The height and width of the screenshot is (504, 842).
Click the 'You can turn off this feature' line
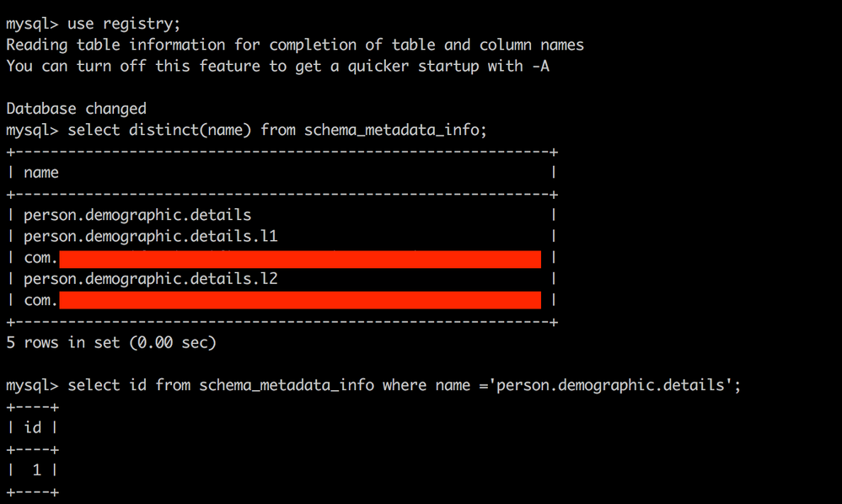click(277, 67)
